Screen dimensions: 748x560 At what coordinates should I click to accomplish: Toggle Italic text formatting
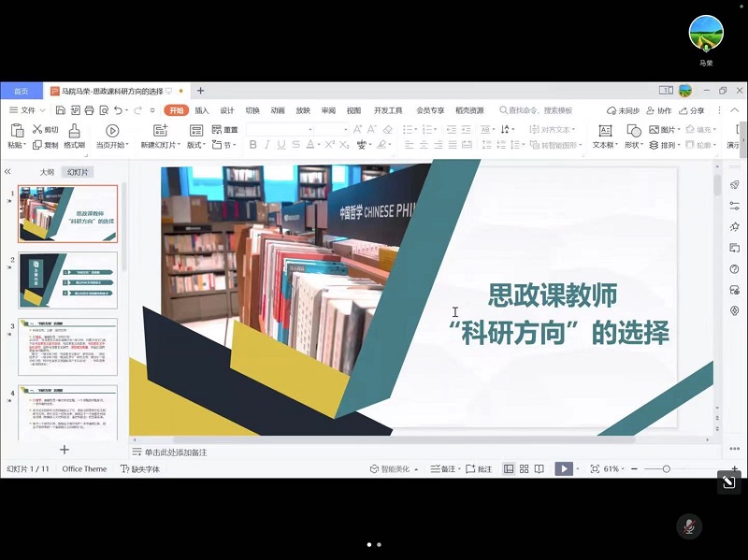(267, 145)
